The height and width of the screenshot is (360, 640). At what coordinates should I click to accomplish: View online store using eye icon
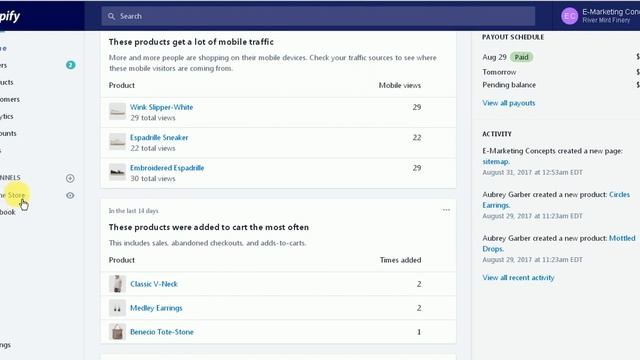(x=70, y=196)
